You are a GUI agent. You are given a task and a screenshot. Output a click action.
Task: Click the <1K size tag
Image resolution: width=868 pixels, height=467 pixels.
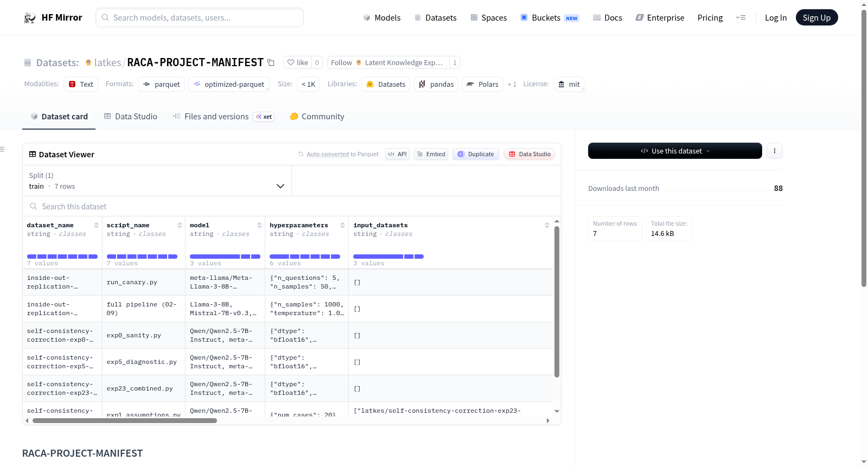point(308,84)
